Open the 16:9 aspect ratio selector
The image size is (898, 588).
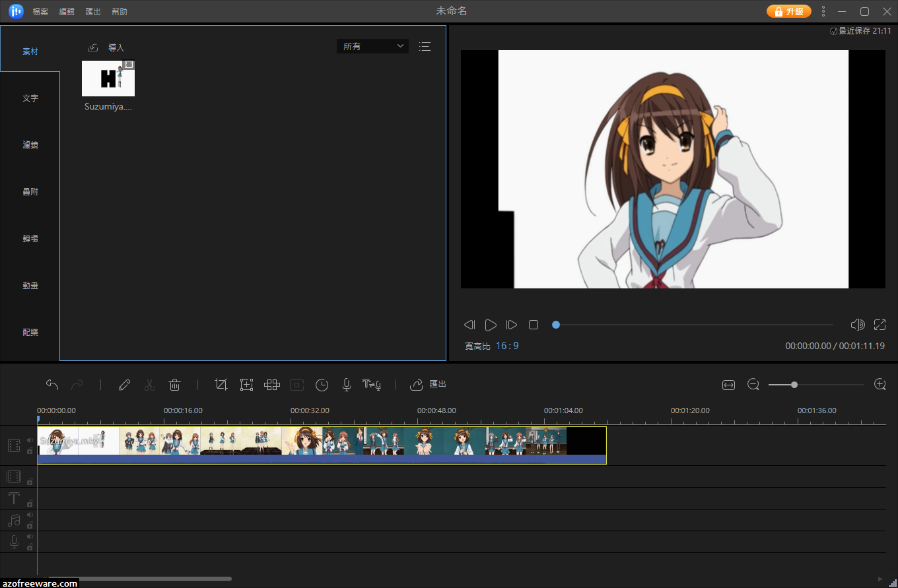[507, 345]
